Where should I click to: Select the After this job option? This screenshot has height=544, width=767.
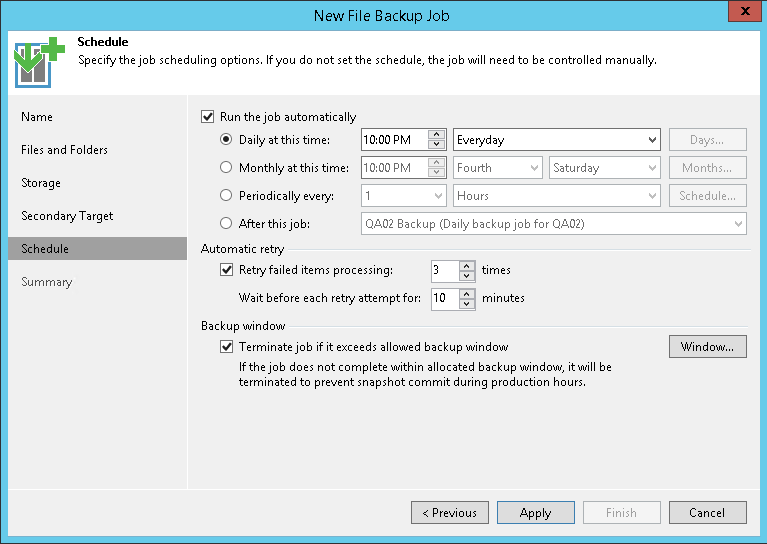click(x=226, y=224)
